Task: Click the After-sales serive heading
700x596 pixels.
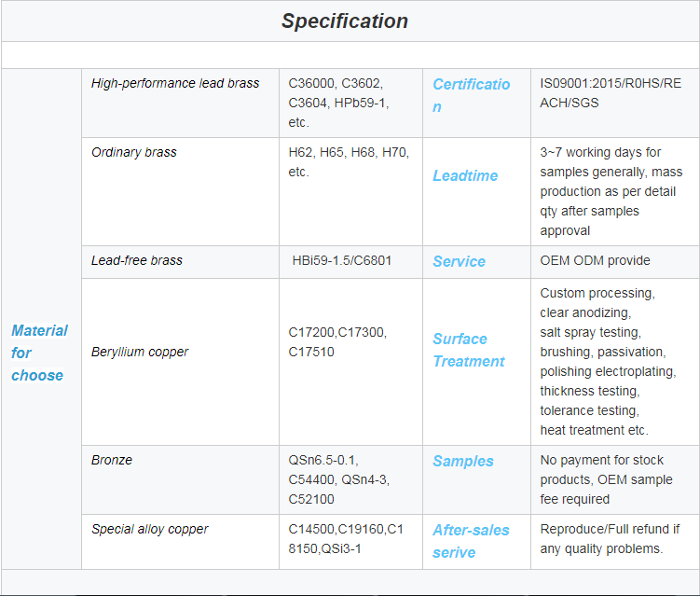Action: pyautogui.click(x=471, y=541)
